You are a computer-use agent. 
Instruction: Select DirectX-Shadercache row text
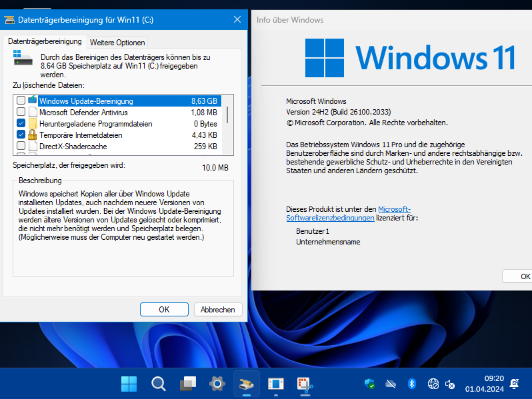[73, 147]
